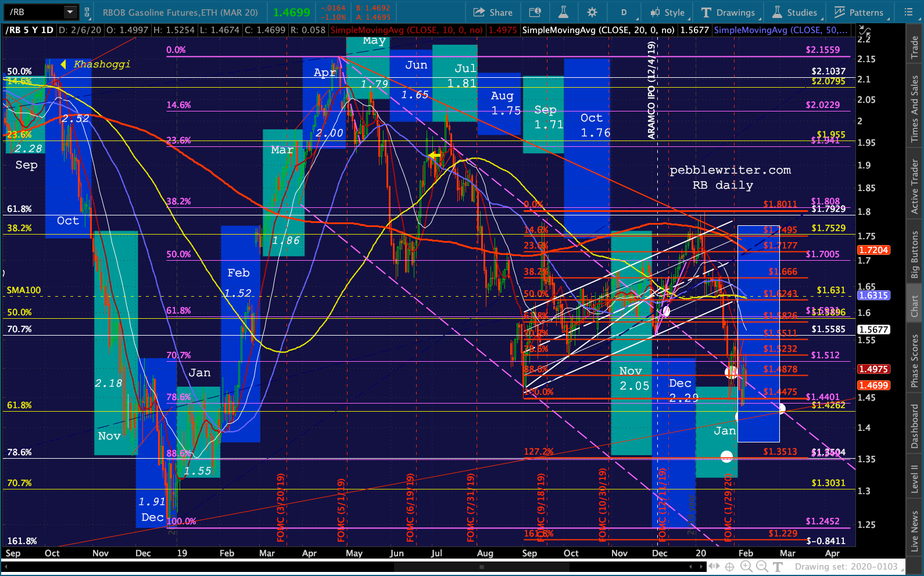Image resolution: width=924 pixels, height=576 pixels.
Task: Click the $1.3031 yellow level label
Action: click(x=828, y=483)
